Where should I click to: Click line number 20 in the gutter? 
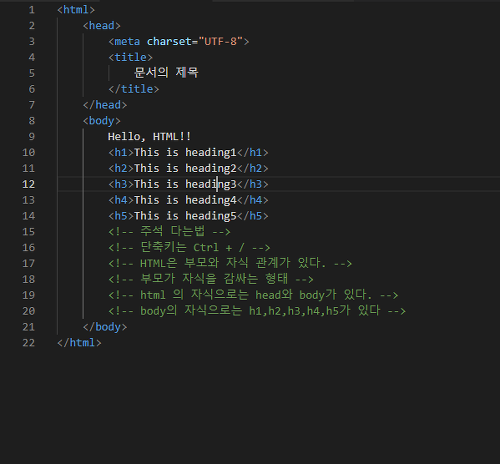click(x=29, y=311)
